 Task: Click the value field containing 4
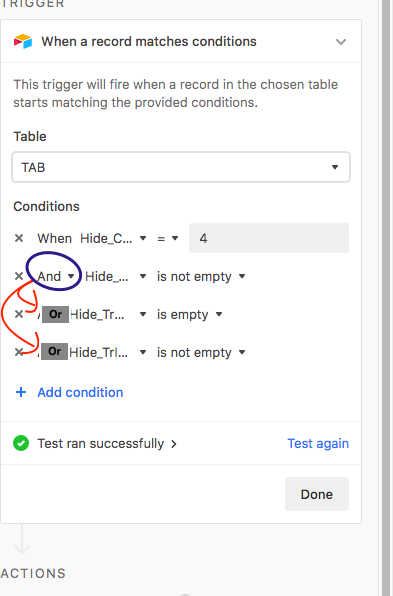click(269, 238)
